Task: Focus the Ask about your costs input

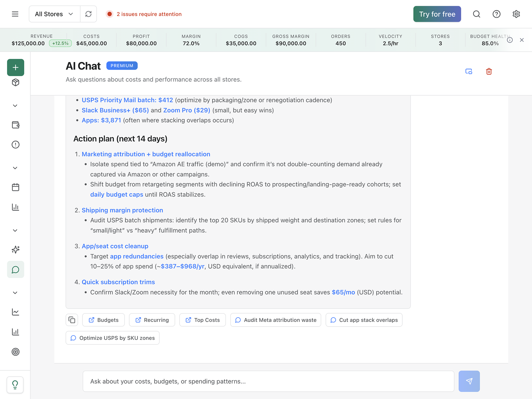Action: pyautogui.click(x=268, y=381)
